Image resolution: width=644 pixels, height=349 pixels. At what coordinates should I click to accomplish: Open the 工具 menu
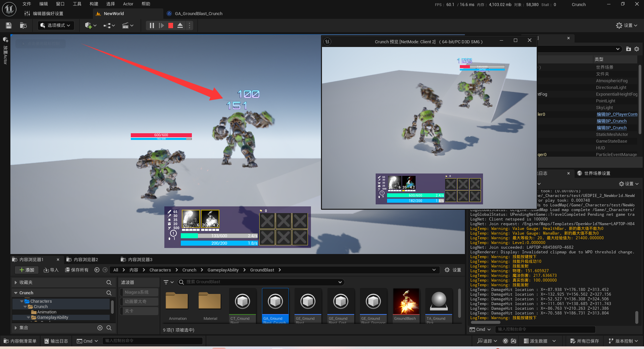coord(77,4)
